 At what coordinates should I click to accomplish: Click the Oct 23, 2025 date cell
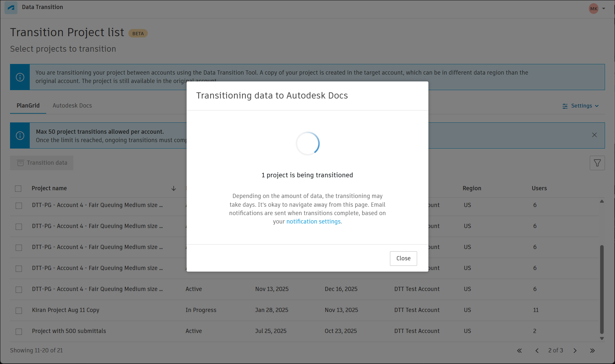coord(341,331)
